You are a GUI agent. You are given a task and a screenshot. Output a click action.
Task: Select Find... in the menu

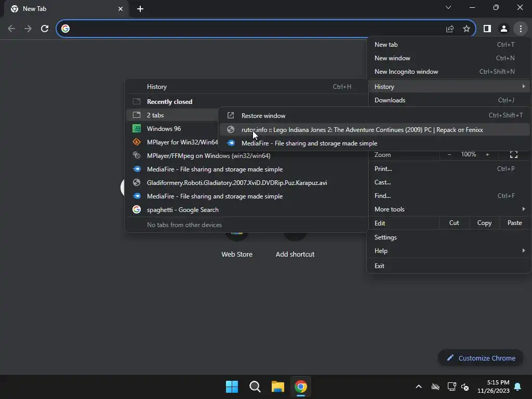pos(449,196)
